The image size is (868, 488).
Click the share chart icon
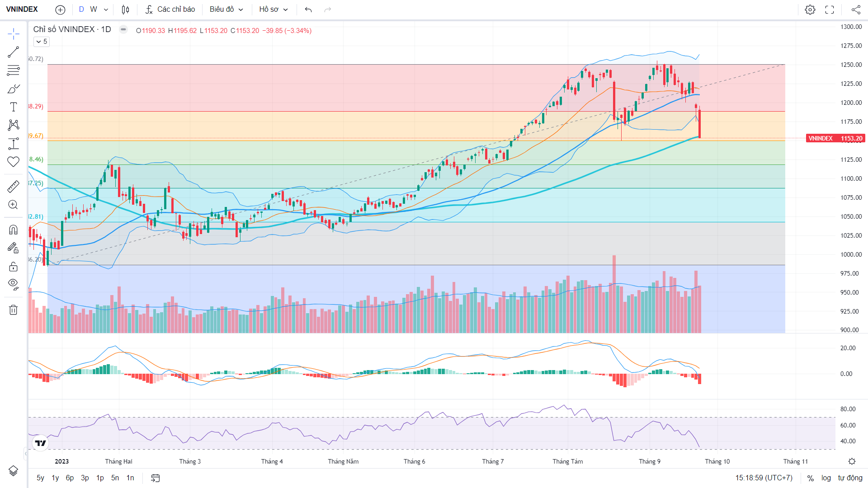856,9
